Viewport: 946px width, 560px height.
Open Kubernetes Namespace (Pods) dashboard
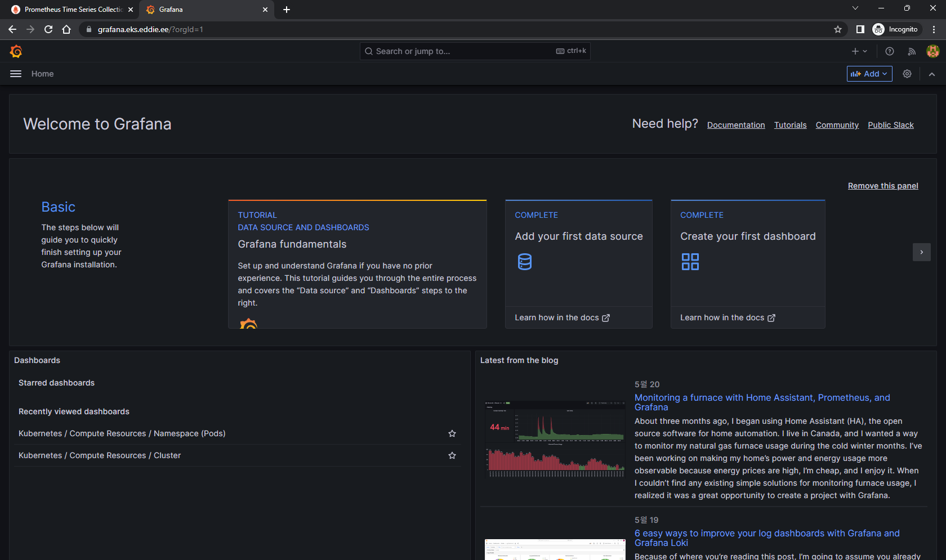tap(122, 433)
